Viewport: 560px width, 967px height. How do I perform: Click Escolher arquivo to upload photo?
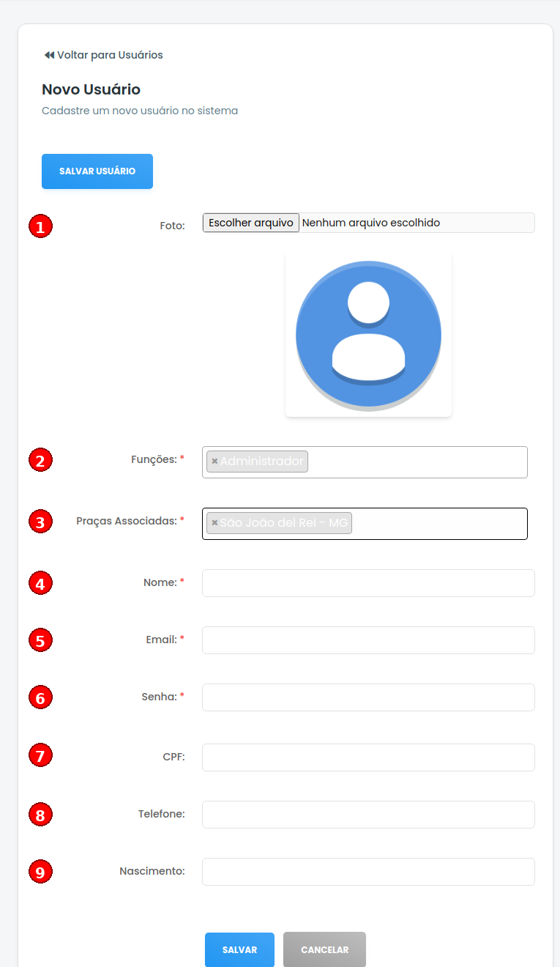tap(250, 223)
